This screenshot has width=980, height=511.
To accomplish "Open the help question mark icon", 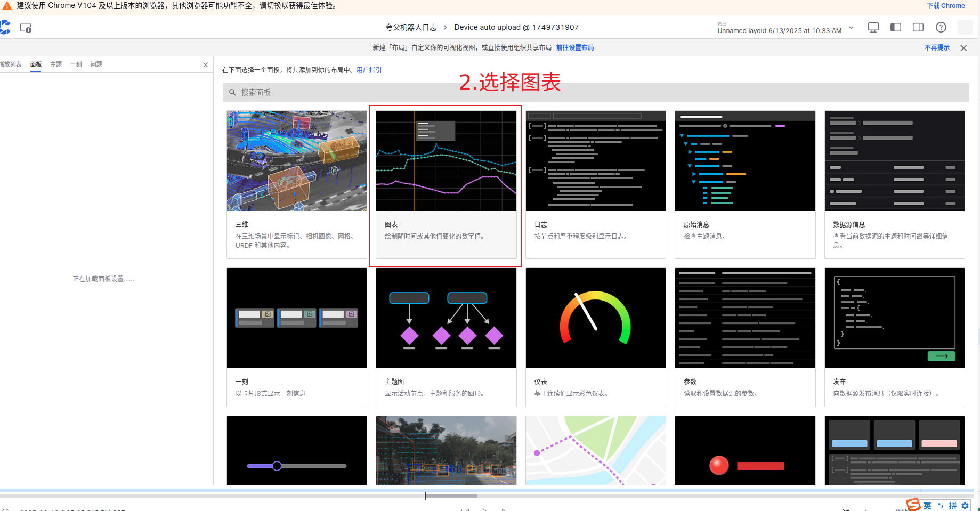I will click(x=941, y=27).
